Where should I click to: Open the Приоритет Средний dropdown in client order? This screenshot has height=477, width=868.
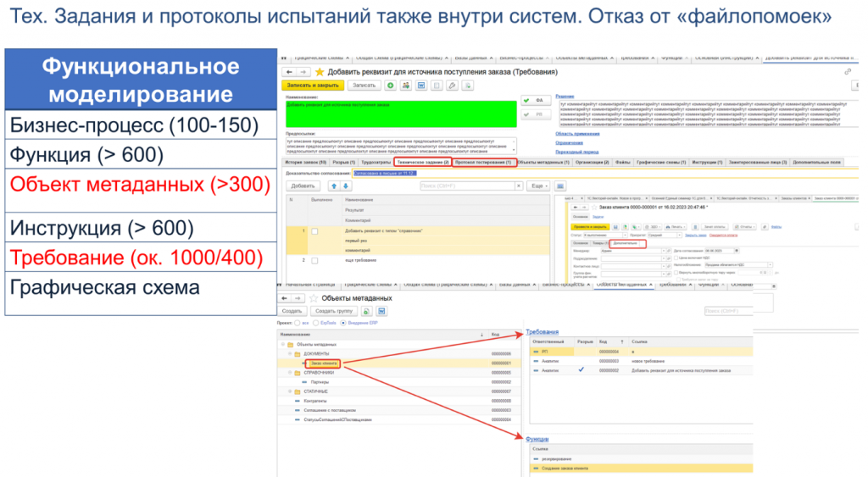(679, 236)
